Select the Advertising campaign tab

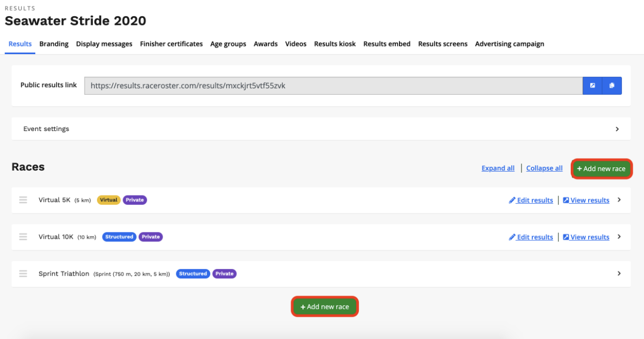pos(510,44)
